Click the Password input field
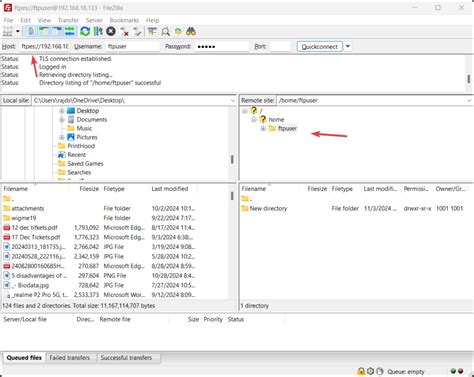 tap(222, 46)
